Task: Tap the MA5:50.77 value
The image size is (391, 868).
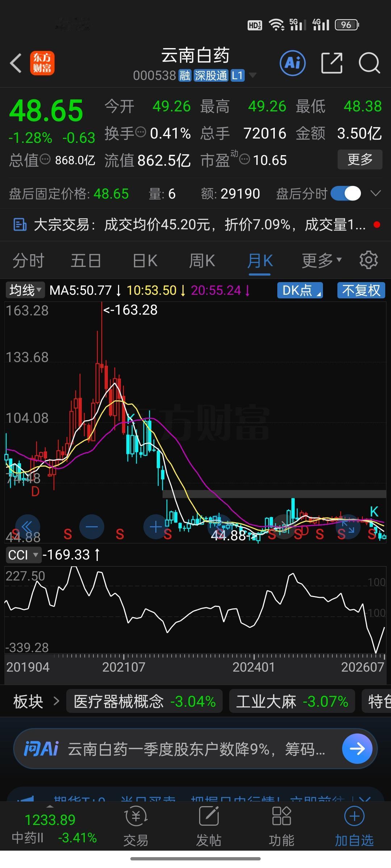Action: (x=80, y=290)
